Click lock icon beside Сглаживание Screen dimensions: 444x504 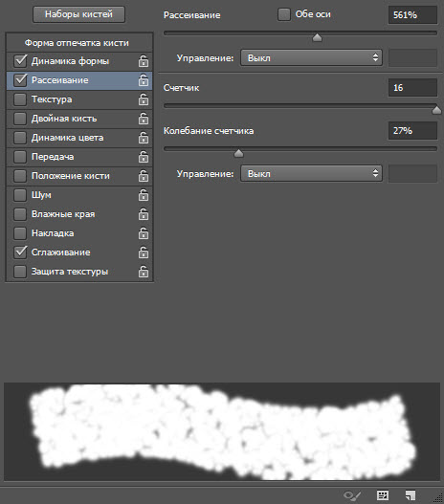(144, 252)
